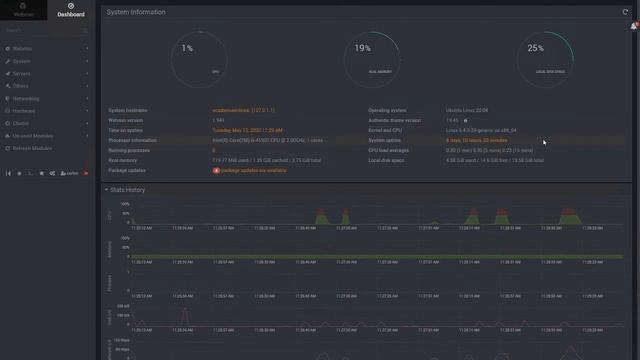
Task: Switch to the Dashboard tab
Action: (71, 10)
